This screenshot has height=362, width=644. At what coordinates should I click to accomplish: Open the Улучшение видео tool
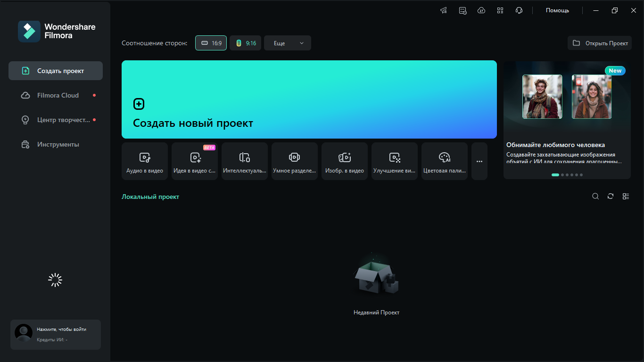coord(395,161)
